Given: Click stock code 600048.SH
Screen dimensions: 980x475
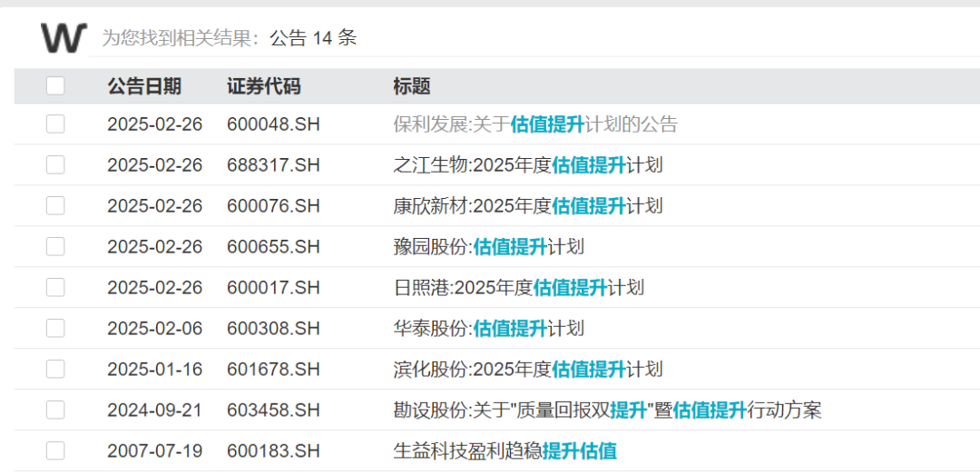Looking at the screenshot, I should tap(273, 124).
